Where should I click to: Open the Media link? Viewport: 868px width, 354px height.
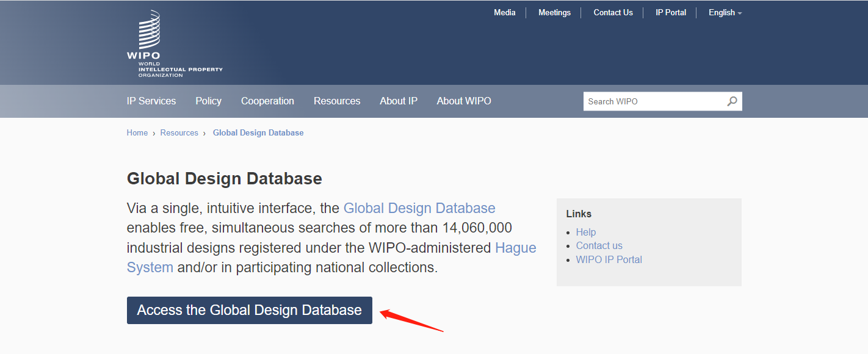point(504,13)
